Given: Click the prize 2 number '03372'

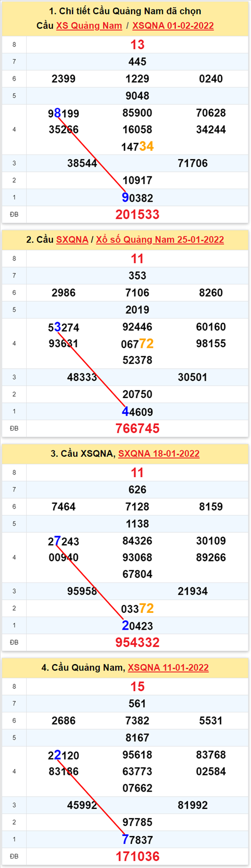Looking at the screenshot, I should [138, 609].
